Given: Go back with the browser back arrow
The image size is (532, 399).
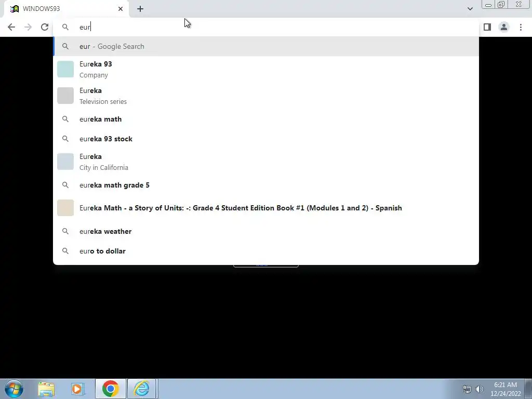Looking at the screenshot, I should 11,27.
